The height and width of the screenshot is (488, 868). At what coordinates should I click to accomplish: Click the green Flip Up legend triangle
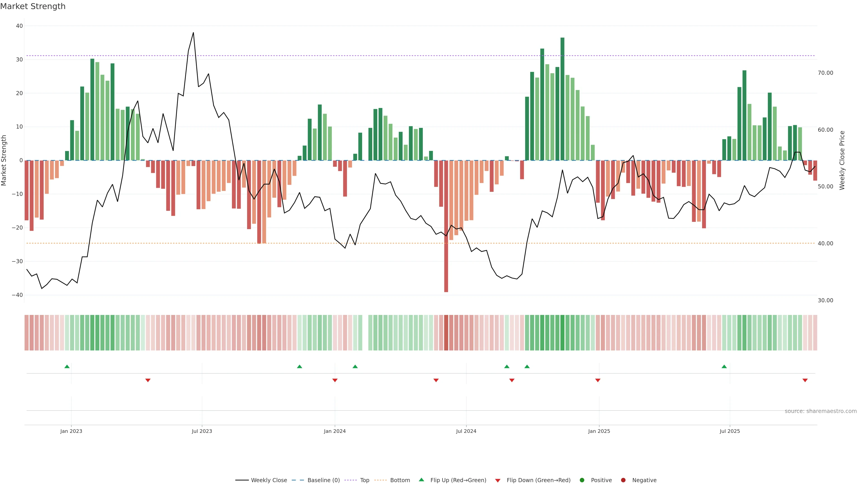click(x=421, y=480)
